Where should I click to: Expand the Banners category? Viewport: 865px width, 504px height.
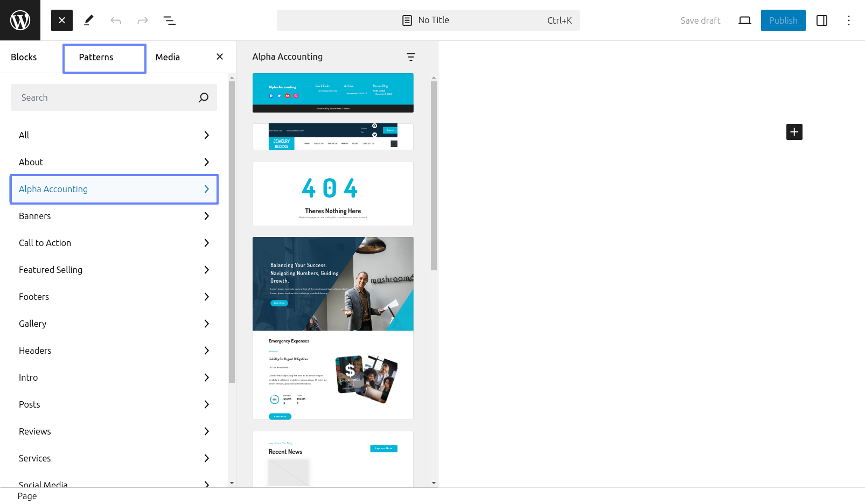point(114,216)
